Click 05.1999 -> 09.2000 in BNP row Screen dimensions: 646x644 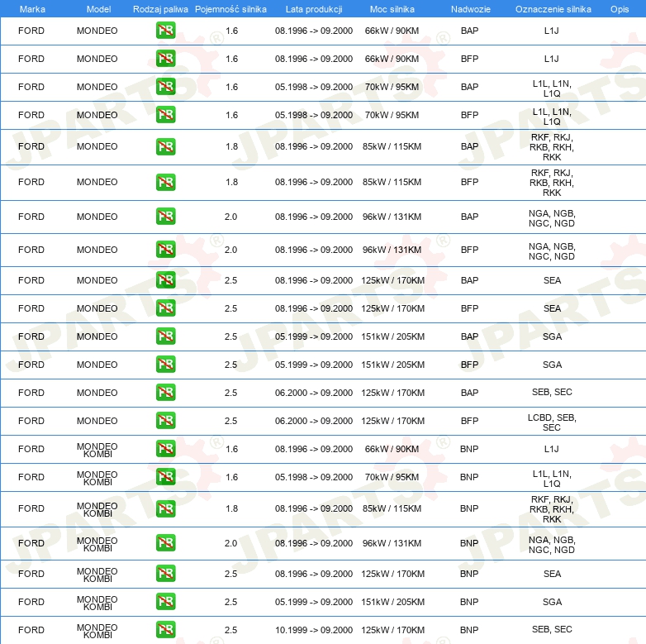314,602
